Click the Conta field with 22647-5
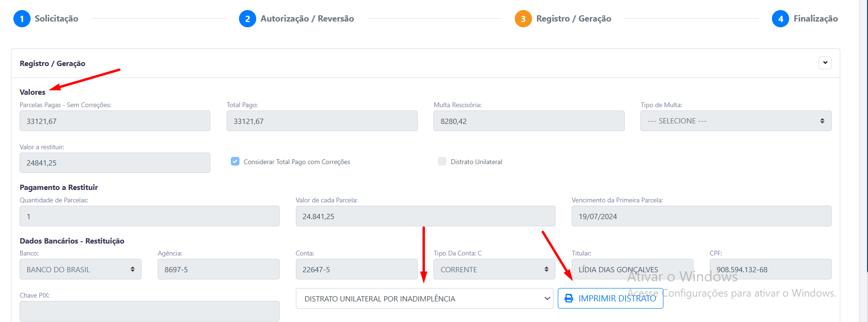 pos(357,269)
